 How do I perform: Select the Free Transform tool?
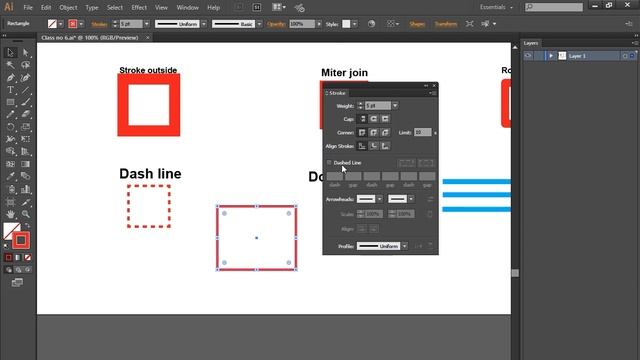(x=25, y=139)
